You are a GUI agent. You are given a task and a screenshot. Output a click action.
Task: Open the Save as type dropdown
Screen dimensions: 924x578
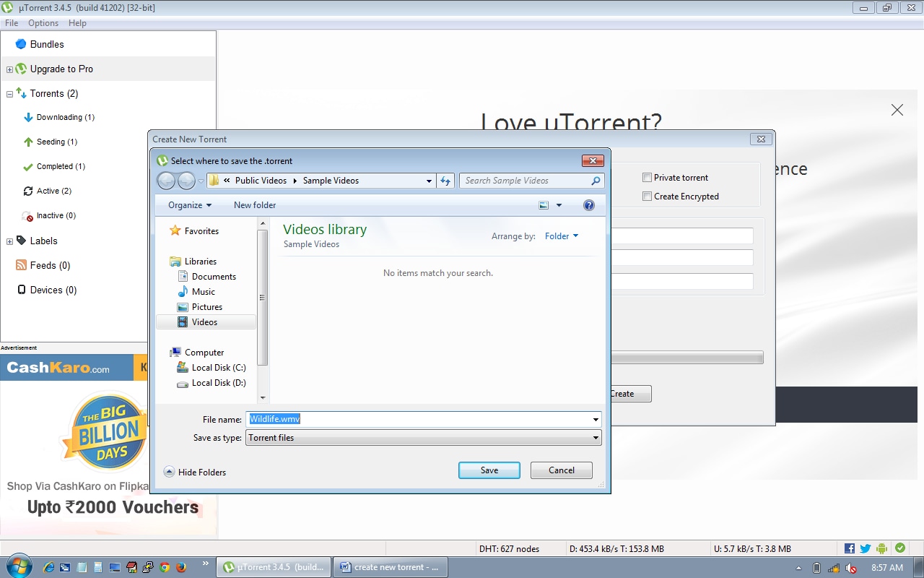tap(596, 438)
